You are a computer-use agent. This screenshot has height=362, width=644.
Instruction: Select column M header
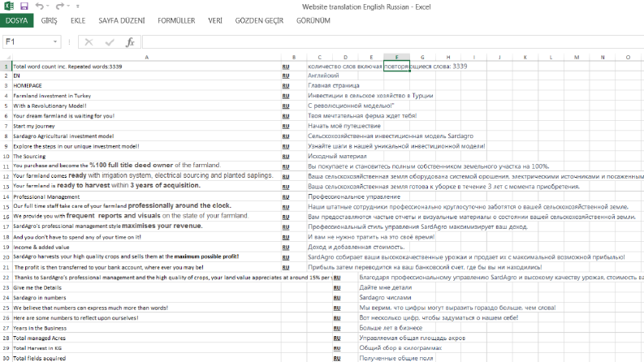pos(577,57)
